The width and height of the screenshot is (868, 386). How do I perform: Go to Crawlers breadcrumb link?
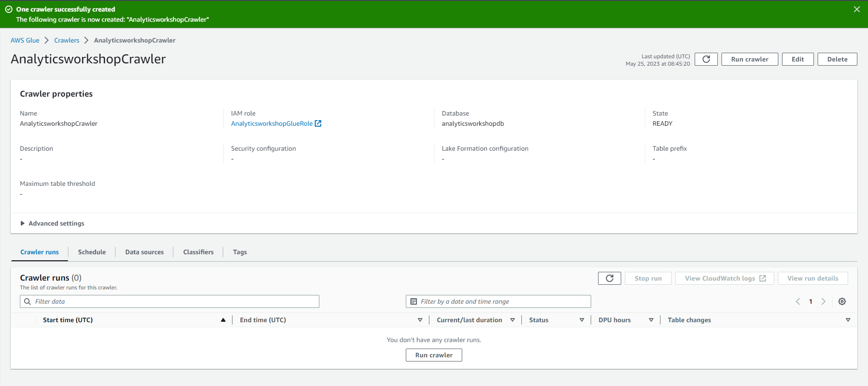click(67, 40)
